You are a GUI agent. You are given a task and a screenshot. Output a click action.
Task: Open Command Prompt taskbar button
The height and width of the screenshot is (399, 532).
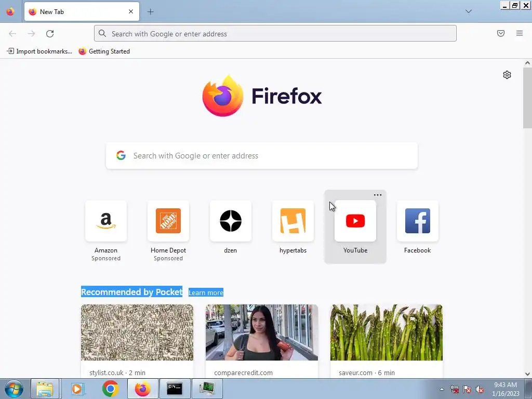[x=175, y=389]
